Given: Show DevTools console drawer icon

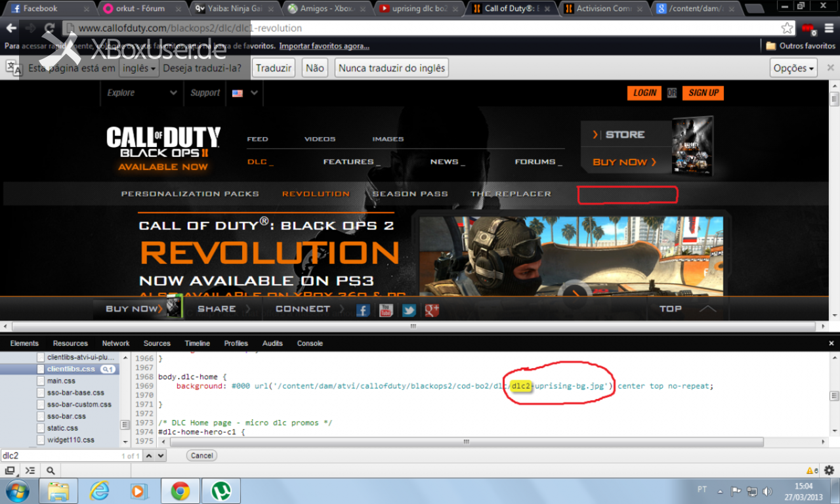Looking at the screenshot, I should 30,471.
